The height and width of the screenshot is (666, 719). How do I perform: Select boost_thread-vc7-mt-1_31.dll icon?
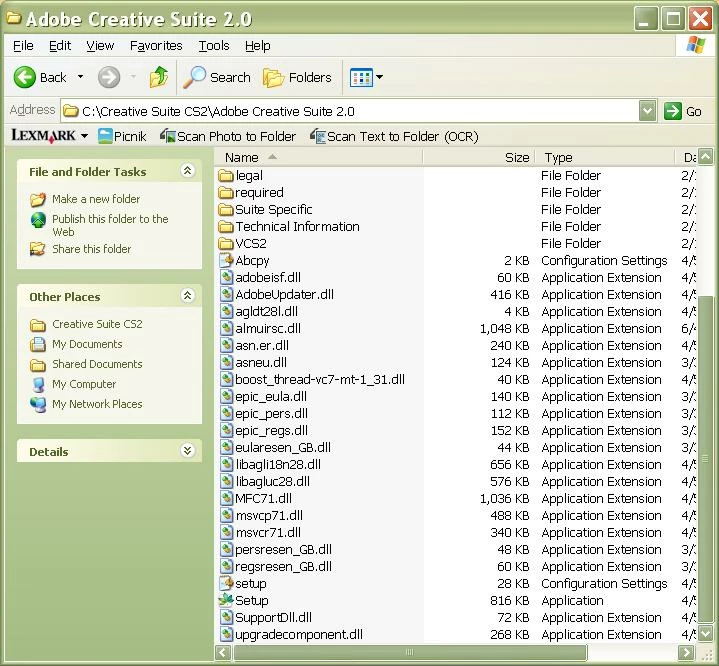pyautogui.click(x=226, y=379)
